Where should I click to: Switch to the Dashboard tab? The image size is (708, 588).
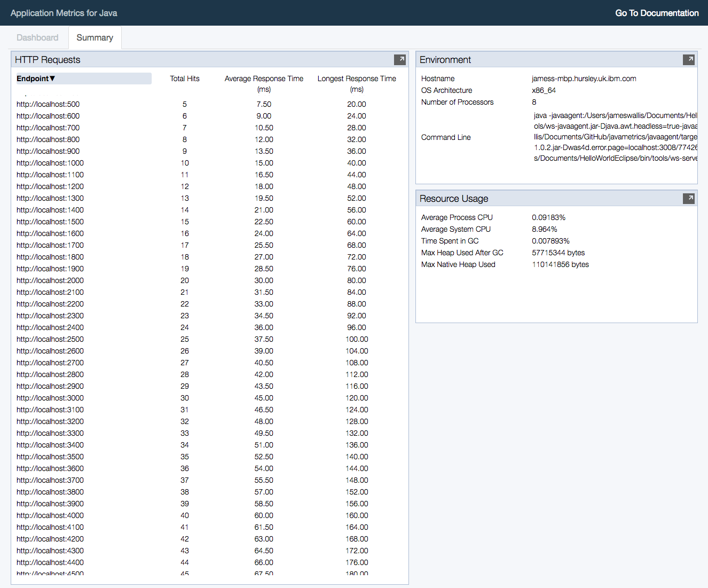pos(37,37)
